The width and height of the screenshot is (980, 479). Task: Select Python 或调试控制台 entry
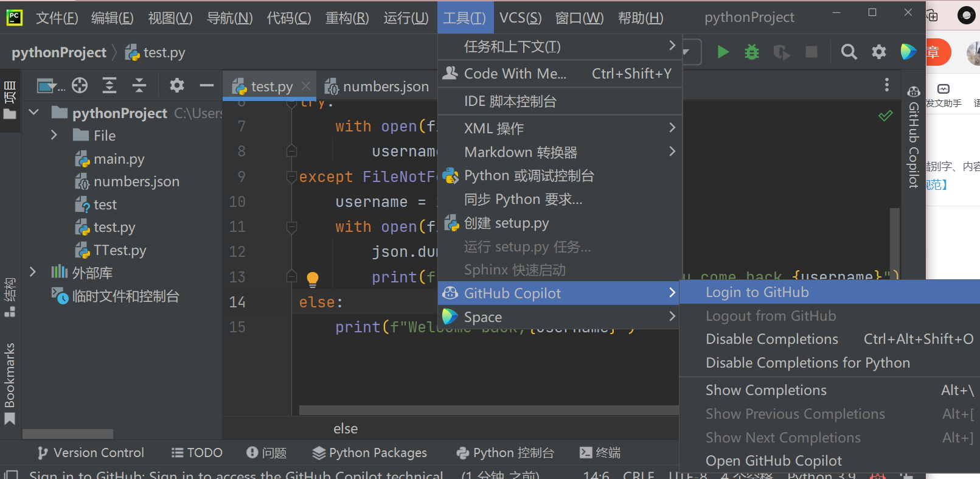560,175
